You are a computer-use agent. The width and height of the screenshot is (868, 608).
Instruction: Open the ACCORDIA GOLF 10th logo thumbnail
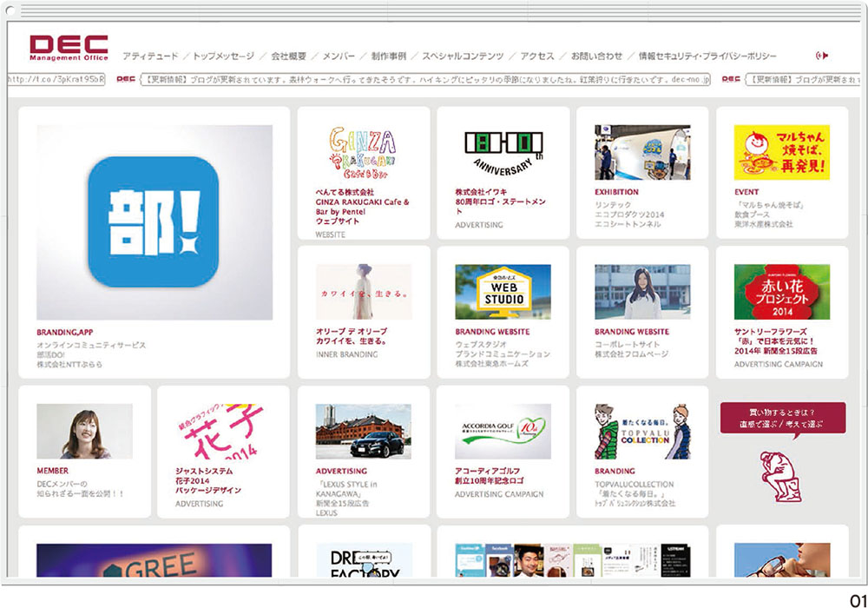coord(503,432)
